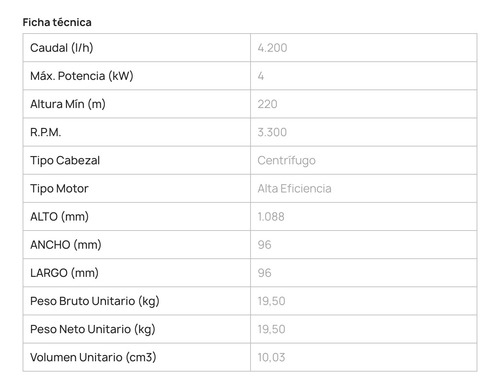Select the R.P.M. row label
The image size is (500, 389).
pos(46,132)
